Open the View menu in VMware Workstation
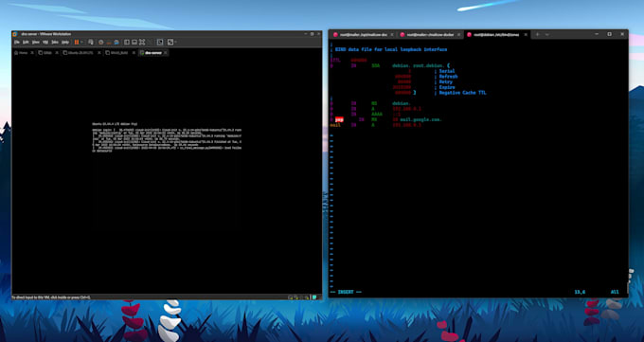This screenshot has width=644, height=342. click(36, 42)
